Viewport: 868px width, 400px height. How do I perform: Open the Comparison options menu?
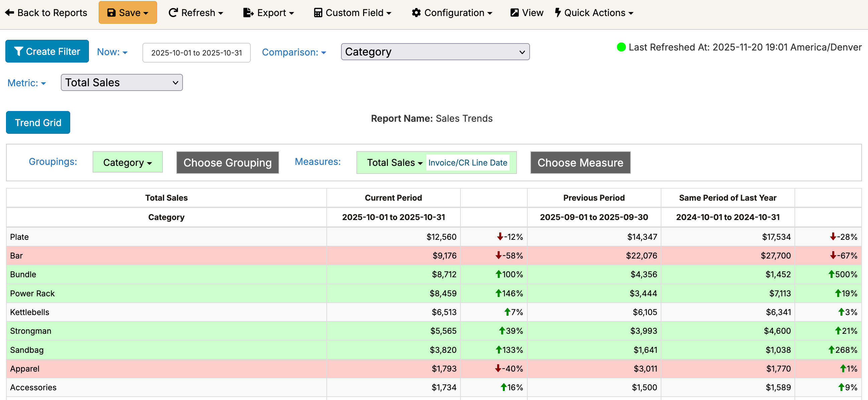(x=294, y=52)
